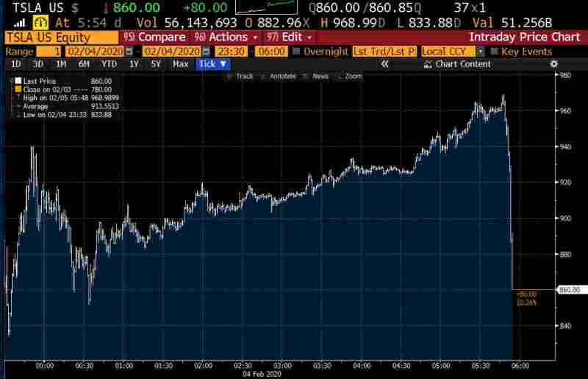Toggle the Key Events checkbox
588x379 pixels.
pos(494,51)
